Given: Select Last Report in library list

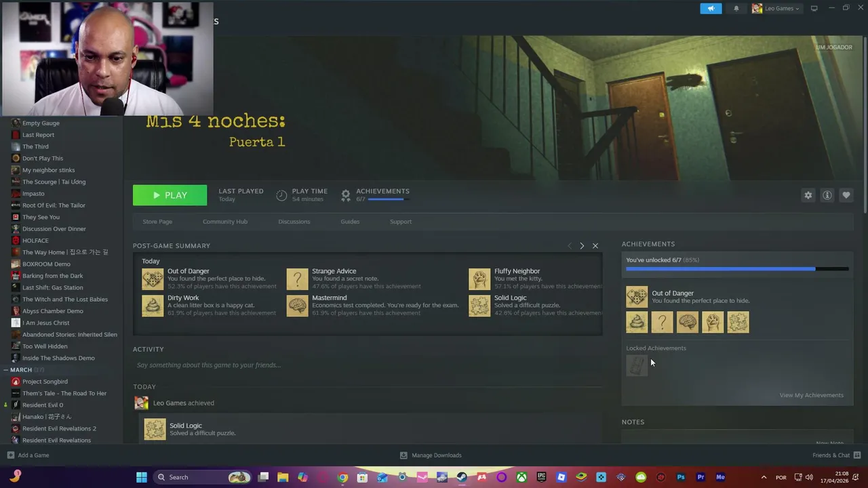Looking at the screenshot, I should coord(38,135).
